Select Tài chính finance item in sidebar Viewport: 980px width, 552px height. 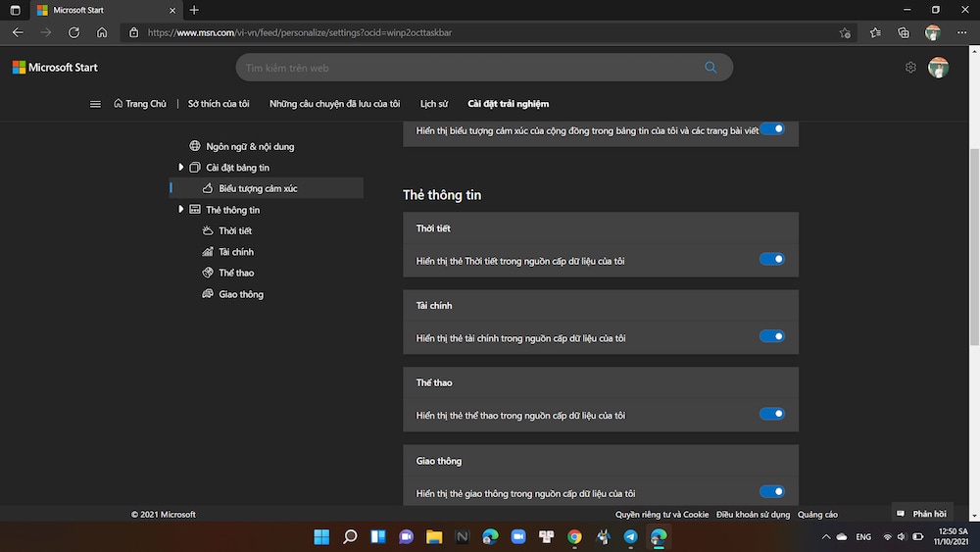(235, 252)
